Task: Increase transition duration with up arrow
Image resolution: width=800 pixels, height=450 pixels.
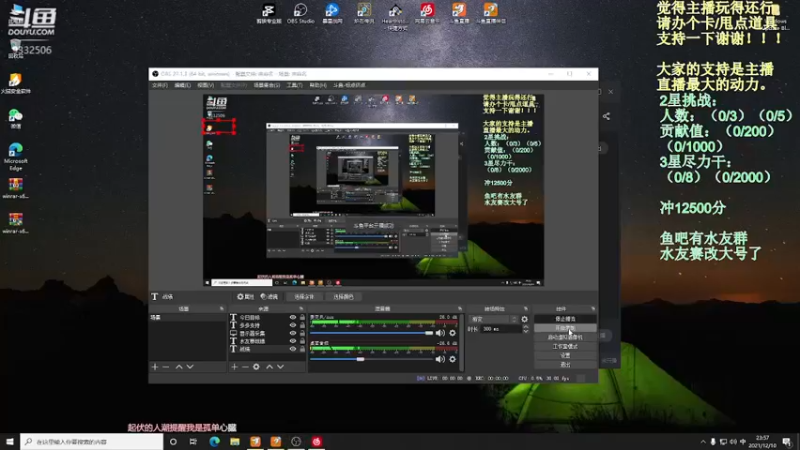Action: click(526, 327)
